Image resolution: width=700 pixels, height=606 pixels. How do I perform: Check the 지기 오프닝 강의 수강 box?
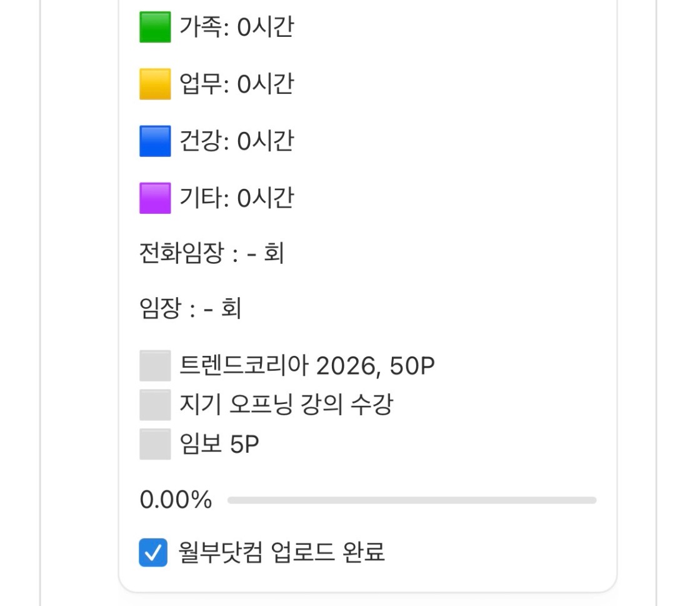pos(155,405)
